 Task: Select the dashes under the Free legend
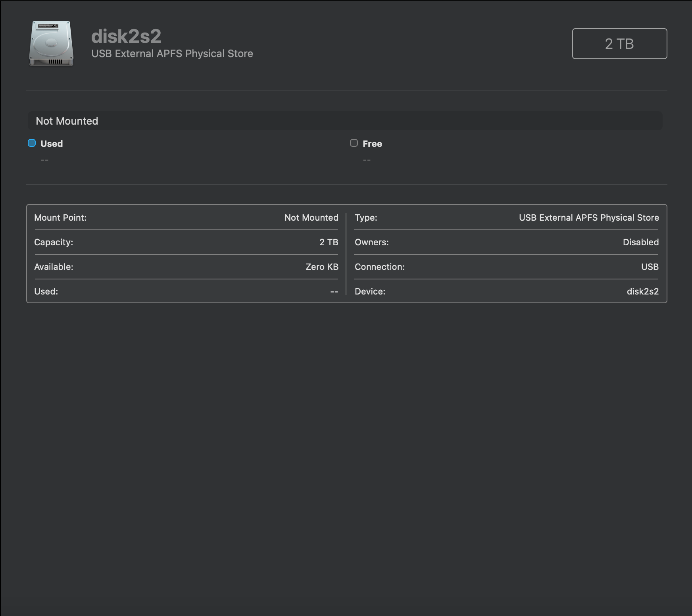click(367, 160)
